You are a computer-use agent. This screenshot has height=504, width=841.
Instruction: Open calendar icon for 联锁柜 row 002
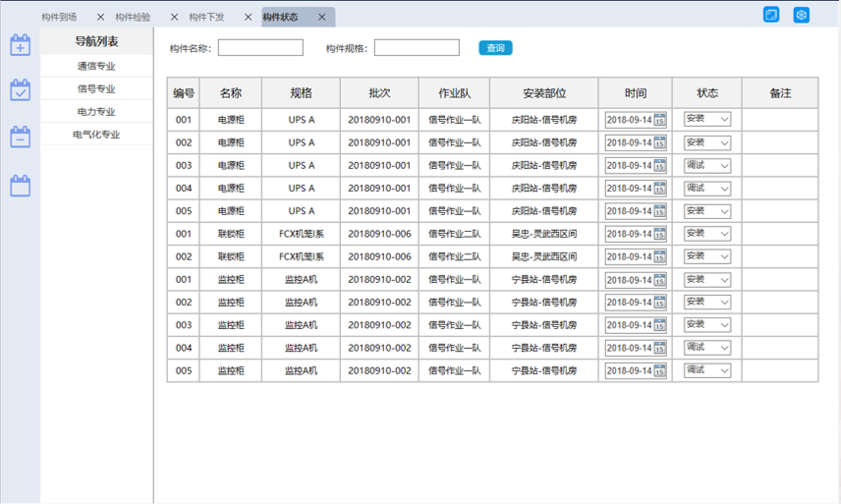click(x=660, y=256)
